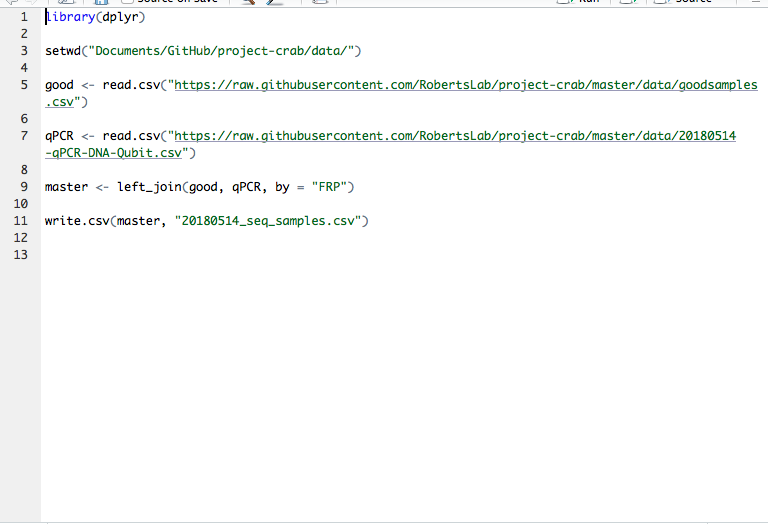This screenshot has height=524, width=768.
Task: Run the current line with Run
Action: click(580, 2)
